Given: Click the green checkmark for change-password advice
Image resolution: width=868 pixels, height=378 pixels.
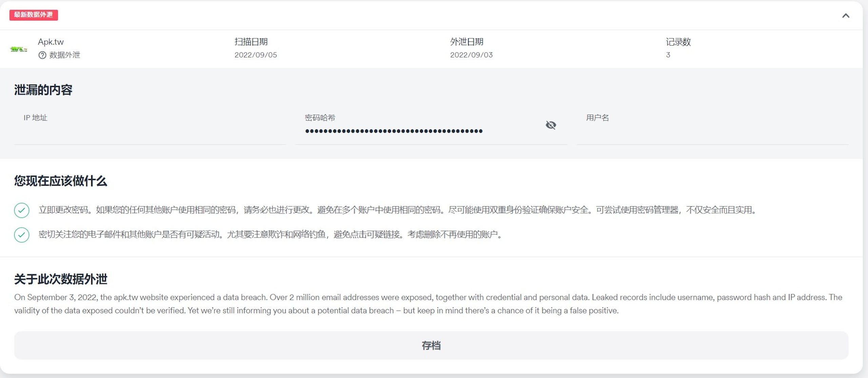Looking at the screenshot, I should click(22, 210).
